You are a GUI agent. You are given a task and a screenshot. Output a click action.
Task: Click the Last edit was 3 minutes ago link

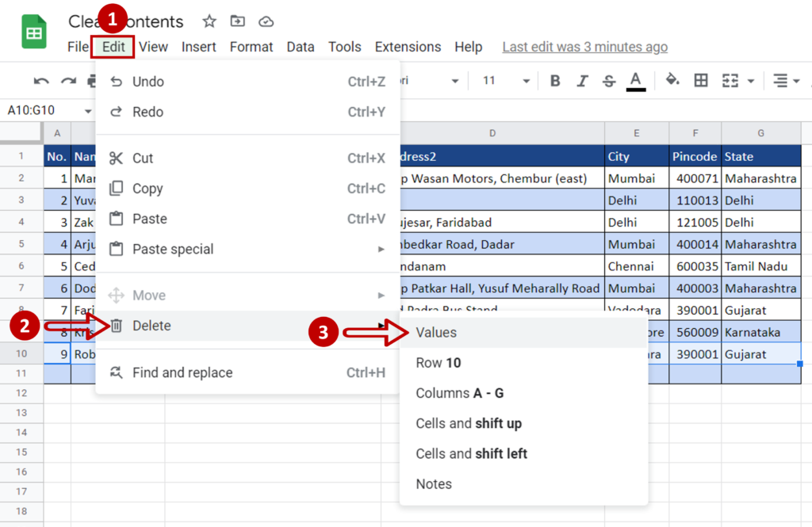584,47
